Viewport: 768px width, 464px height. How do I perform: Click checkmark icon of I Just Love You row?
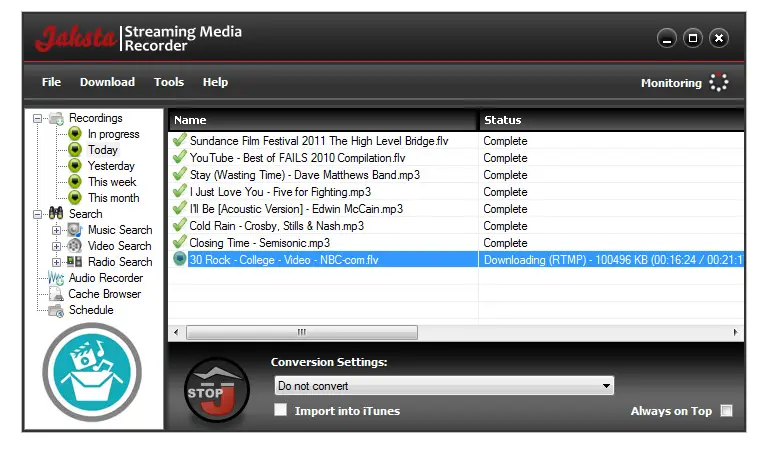[179, 191]
